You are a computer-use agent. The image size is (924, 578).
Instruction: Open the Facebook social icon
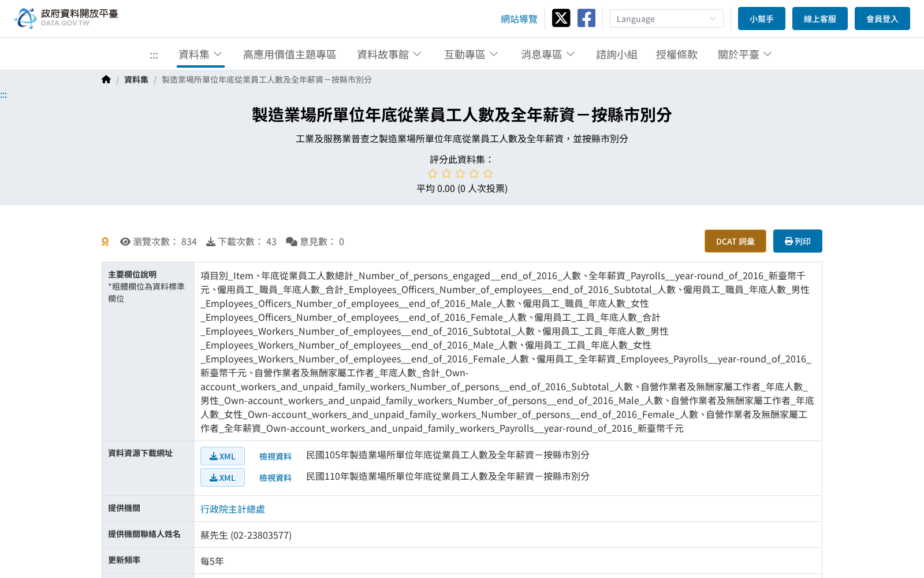click(586, 18)
